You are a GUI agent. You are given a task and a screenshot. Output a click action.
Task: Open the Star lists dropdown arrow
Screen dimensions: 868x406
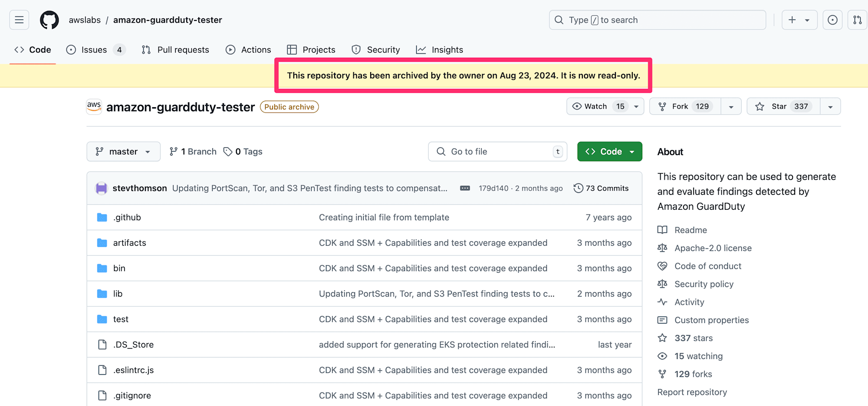(830, 107)
